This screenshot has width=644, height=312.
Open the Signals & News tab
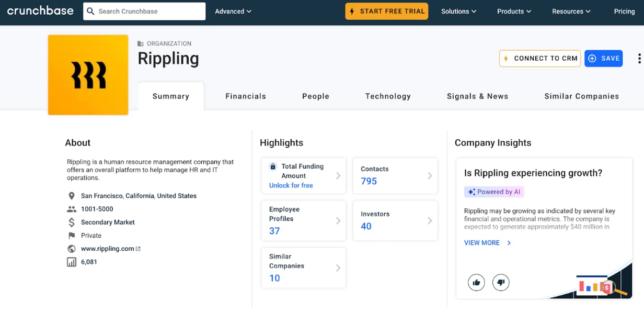click(x=478, y=96)
